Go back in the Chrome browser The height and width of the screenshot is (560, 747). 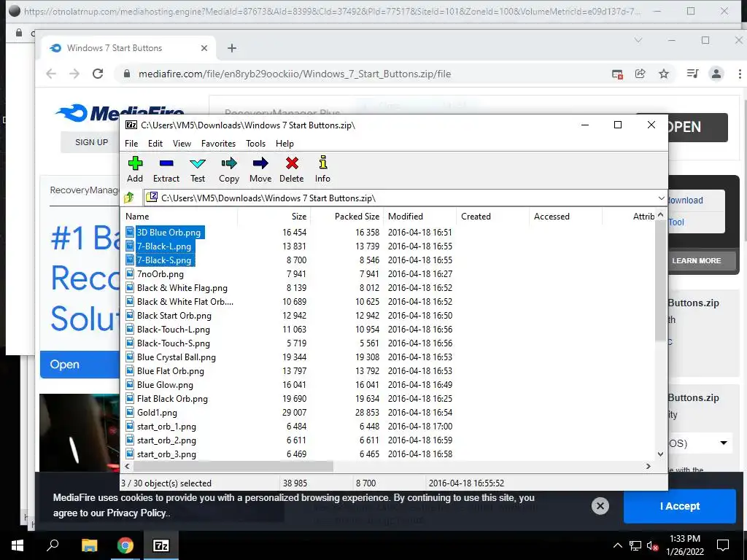pos(51,74)
